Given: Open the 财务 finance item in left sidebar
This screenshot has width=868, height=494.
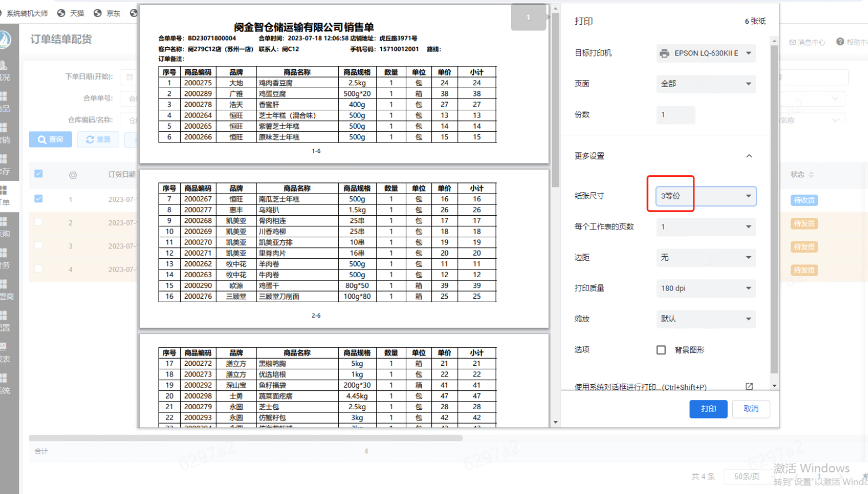Looking at the screenshot, I should (x=4, y=259).
